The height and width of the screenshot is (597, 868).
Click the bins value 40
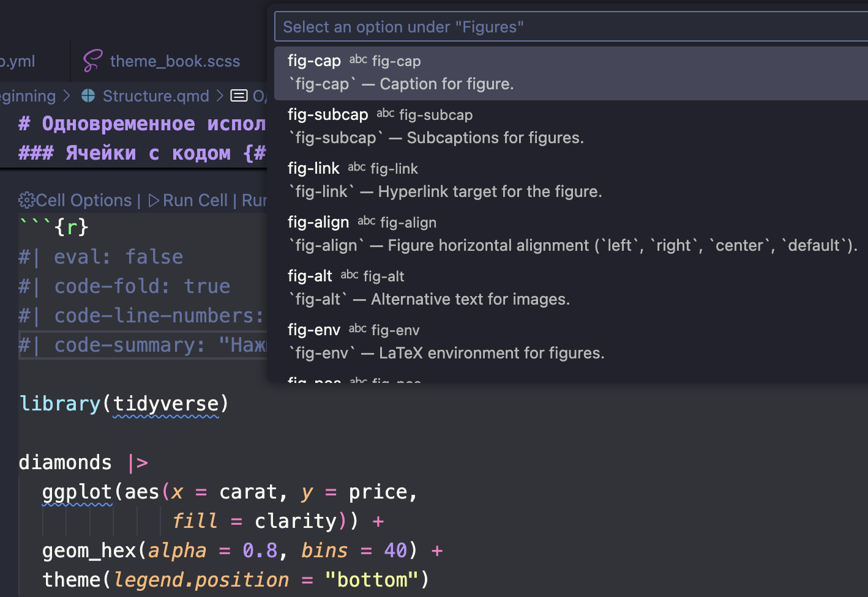(x=395, y=551)
